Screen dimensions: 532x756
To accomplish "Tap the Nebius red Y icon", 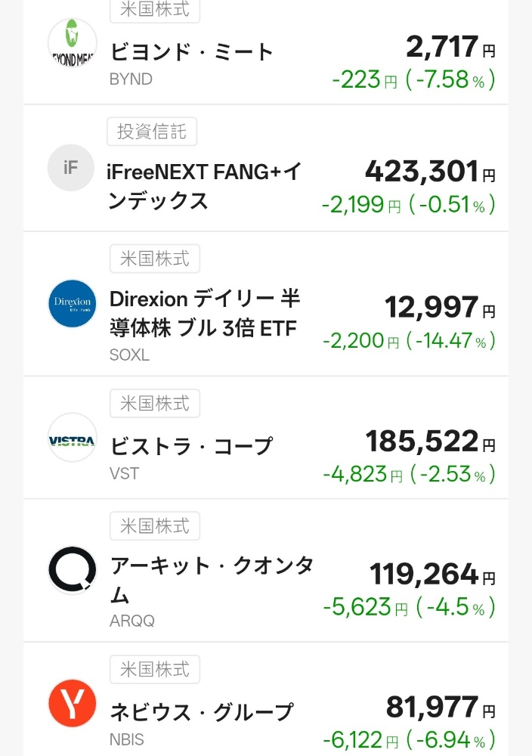I will click(x=72, y=704).
